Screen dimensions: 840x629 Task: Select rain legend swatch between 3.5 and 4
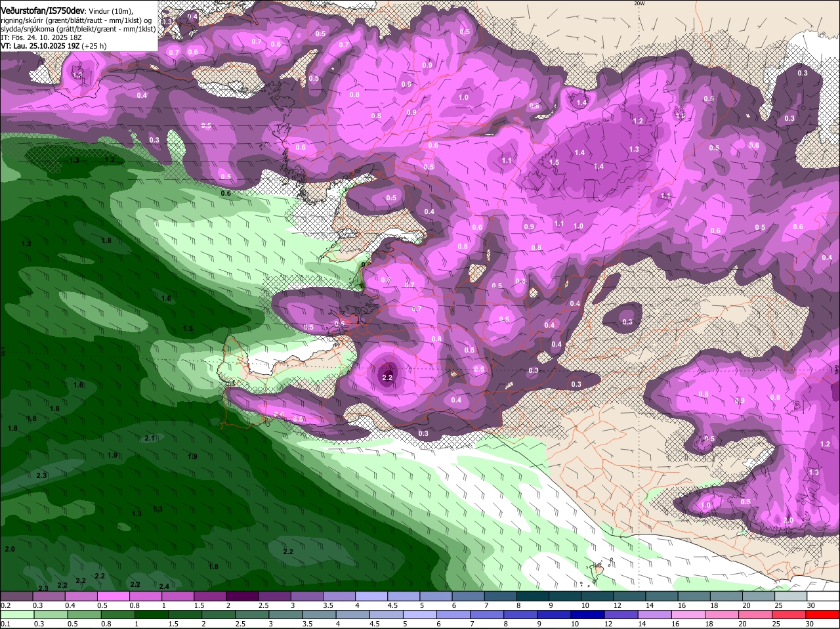point(319,615)
